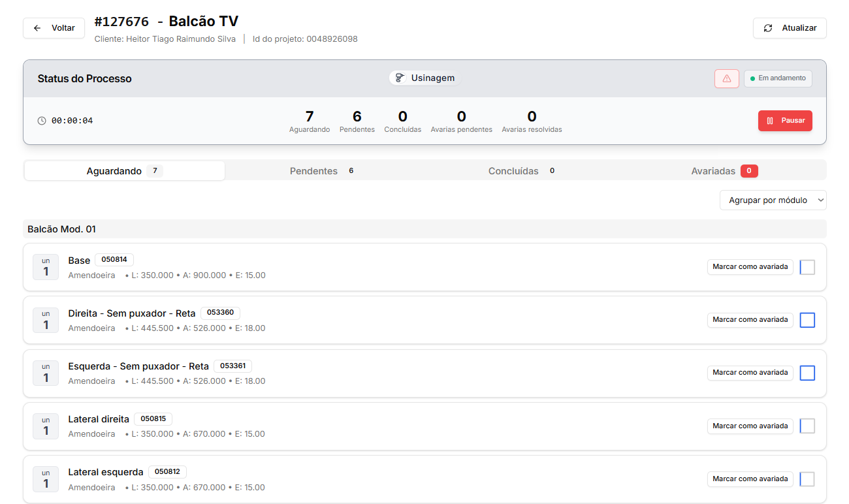Click the back arrow icon beside Voltar
The width and height of the screenshot is (849, 504).
coord(37,28)
